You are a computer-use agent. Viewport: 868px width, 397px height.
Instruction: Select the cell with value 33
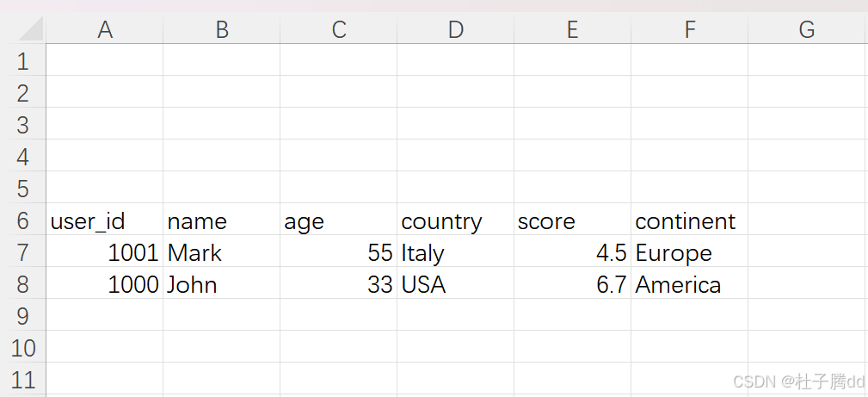point(339,284)
